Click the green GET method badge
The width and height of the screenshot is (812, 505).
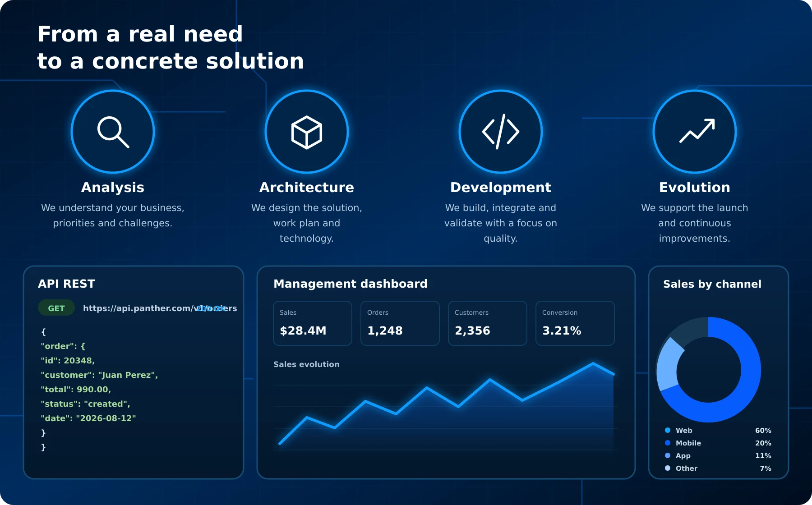point(56,308)
